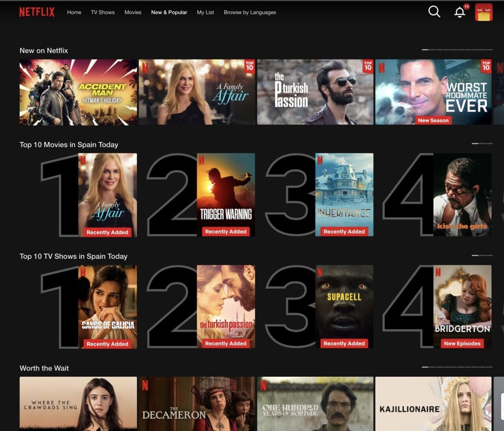Screen dimensions: 504x431
Task: Select the New & Popular tab
Action: [x=169, y=12]
